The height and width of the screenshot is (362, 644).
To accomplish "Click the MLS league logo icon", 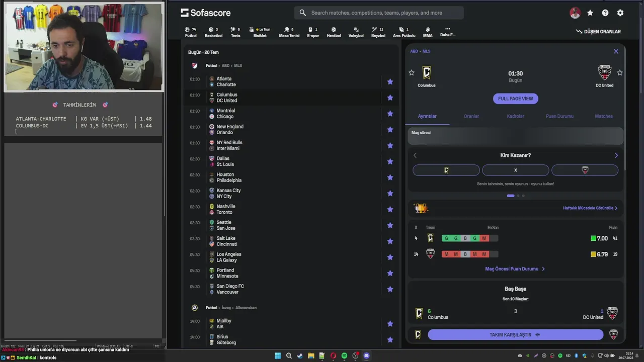I will pos(195,65).
